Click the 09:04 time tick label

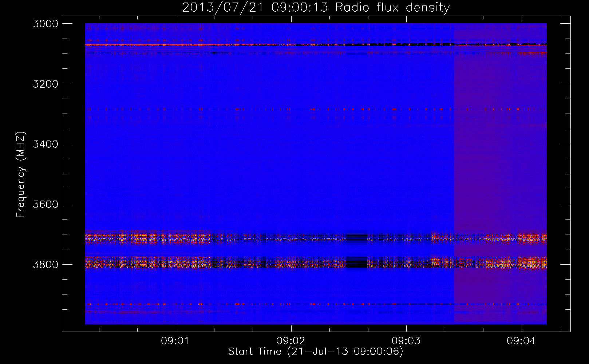coord(522,341)
